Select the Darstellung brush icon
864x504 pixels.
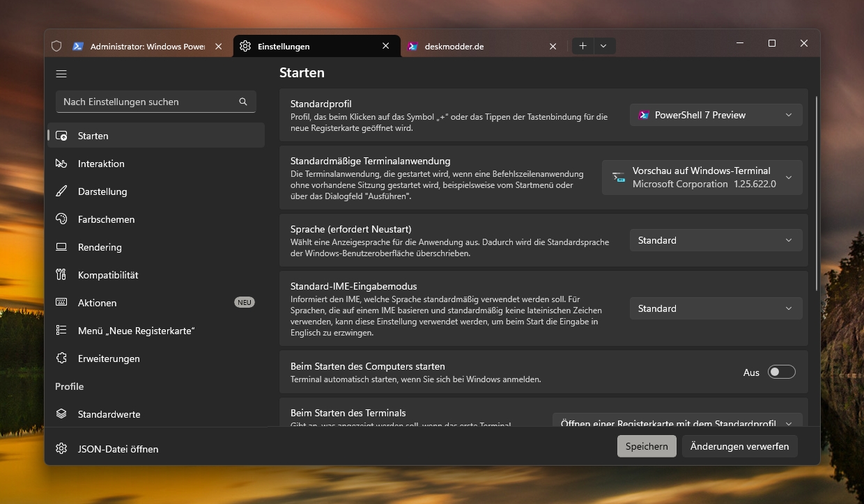click(x=61, y=191)
